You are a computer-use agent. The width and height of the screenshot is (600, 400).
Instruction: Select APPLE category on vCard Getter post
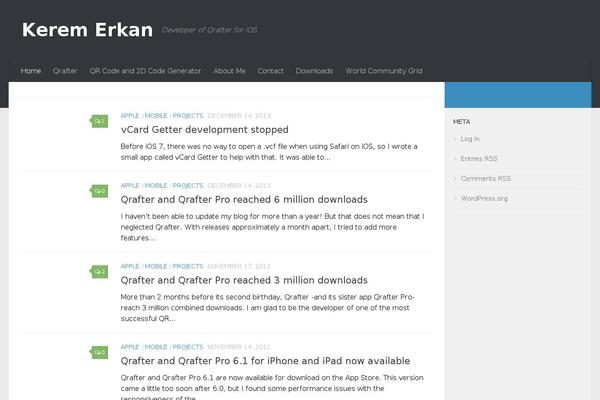(130, 116)
